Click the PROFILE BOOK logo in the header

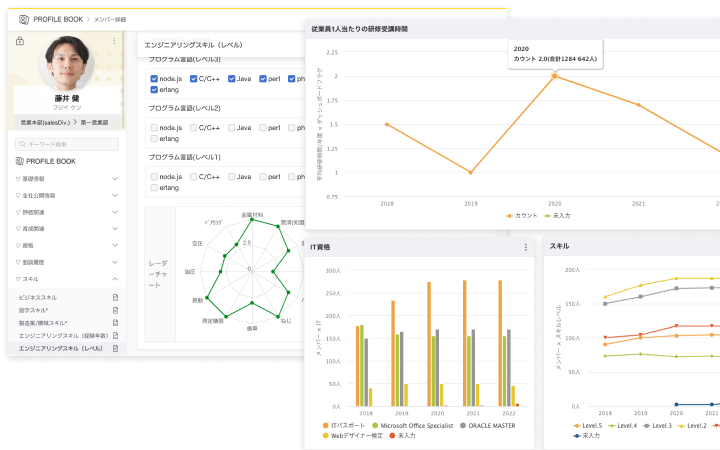point(24,19)
